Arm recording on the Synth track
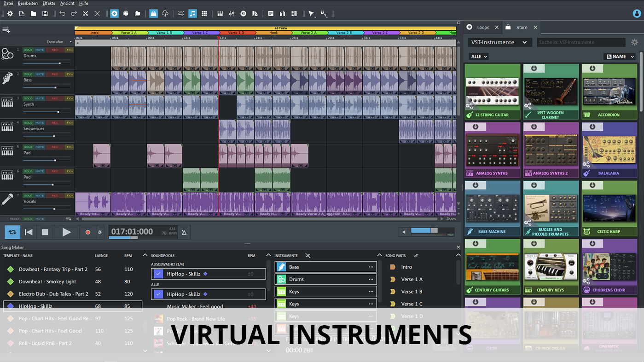Screen dimensions: 644x362 pyautogui.click(x=55, y=98)
